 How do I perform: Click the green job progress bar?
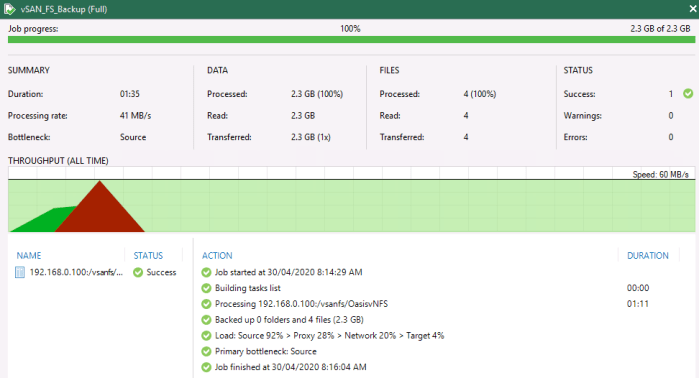351,40
